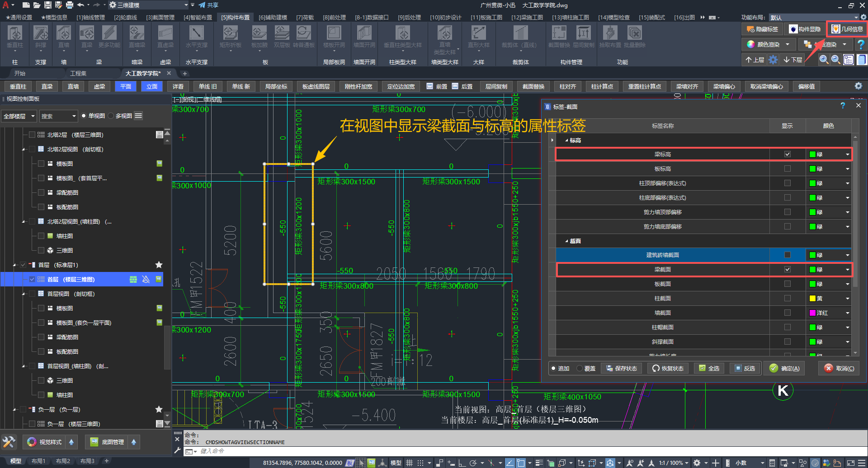868x468 pixels.
Task: Toggle the 梁标高 display checkbox
Action: (x=788, y=154)
